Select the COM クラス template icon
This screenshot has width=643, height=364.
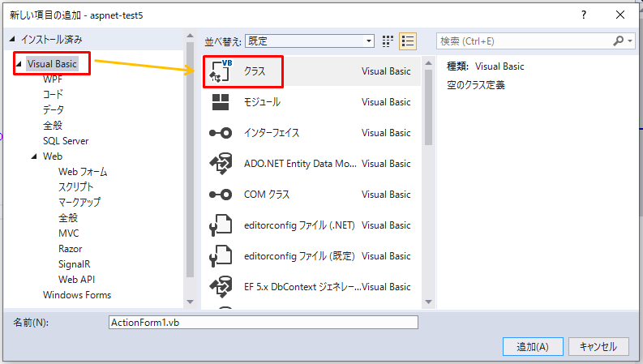point(221,195)
